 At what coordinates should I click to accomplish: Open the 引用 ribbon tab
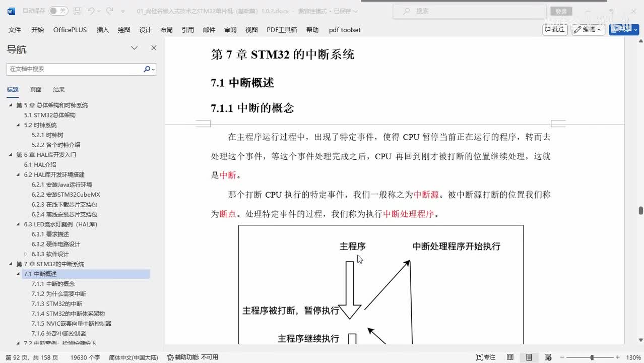[188, 30]
